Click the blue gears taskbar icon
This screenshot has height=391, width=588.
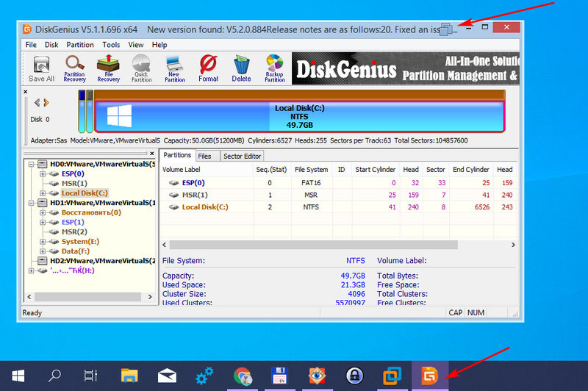pos(205,376)
